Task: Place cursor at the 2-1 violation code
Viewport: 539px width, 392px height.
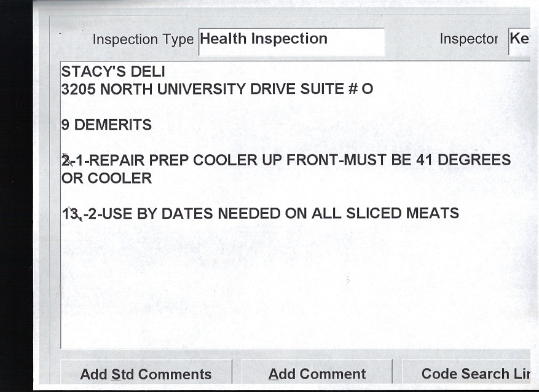Action: [71, 161]
